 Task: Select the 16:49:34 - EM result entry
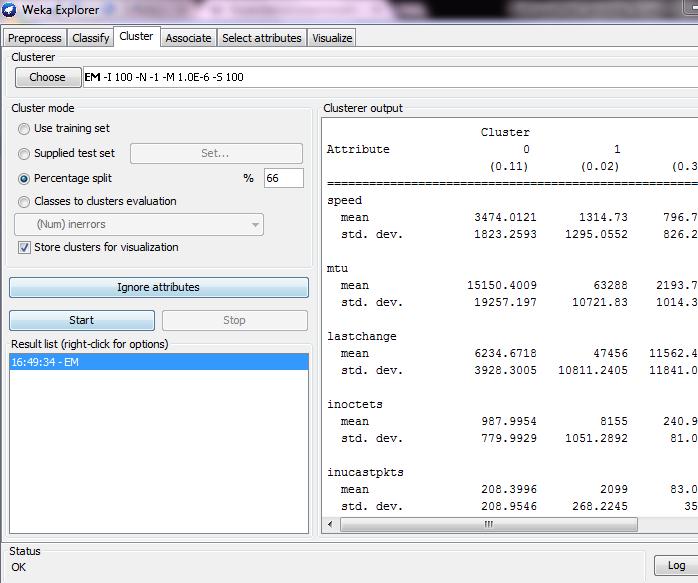pos(158,362)
